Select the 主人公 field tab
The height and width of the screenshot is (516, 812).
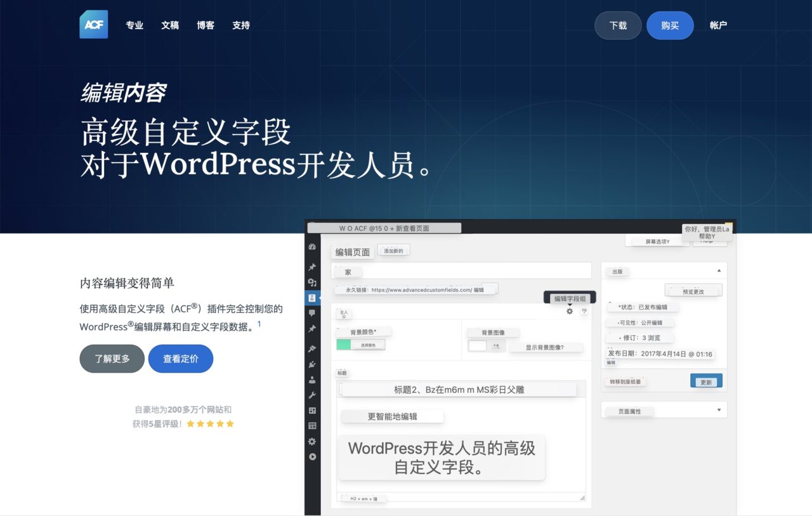(344, 314)
